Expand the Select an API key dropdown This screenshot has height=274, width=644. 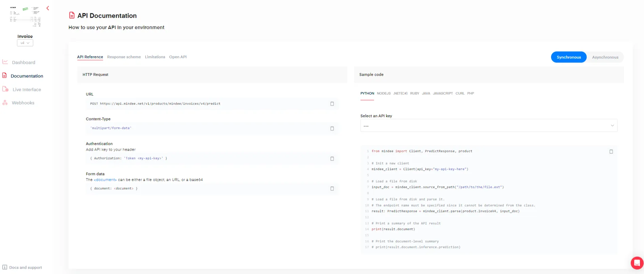tap(488, 126)
